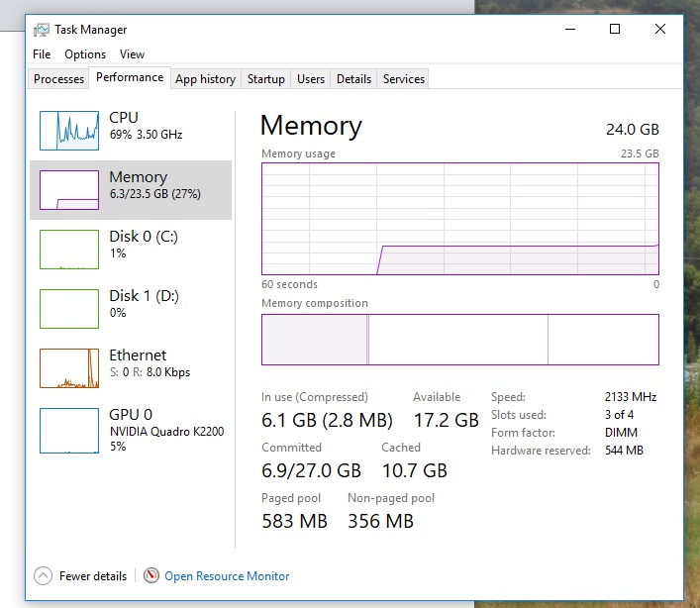Switch to the Users tab
The width and height of the screenshot is (700, 608).
tap(311, 79)
